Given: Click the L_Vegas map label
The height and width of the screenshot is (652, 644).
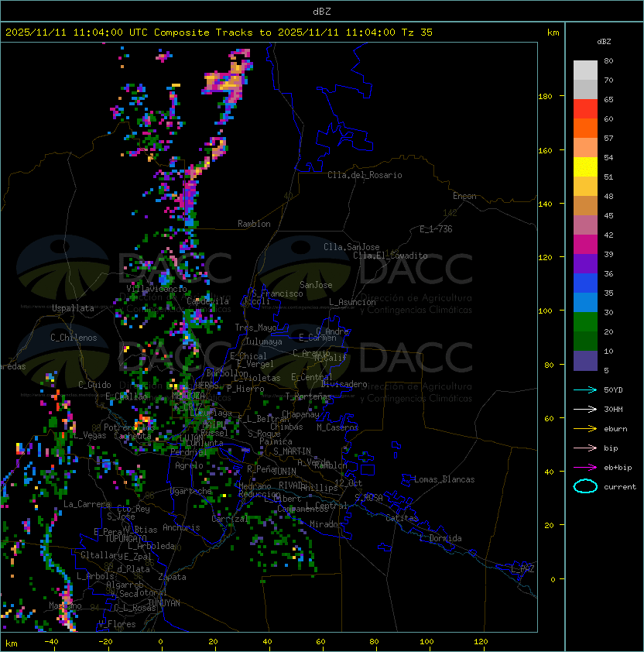Looking at the screenshot, I should tap(91, 435).
